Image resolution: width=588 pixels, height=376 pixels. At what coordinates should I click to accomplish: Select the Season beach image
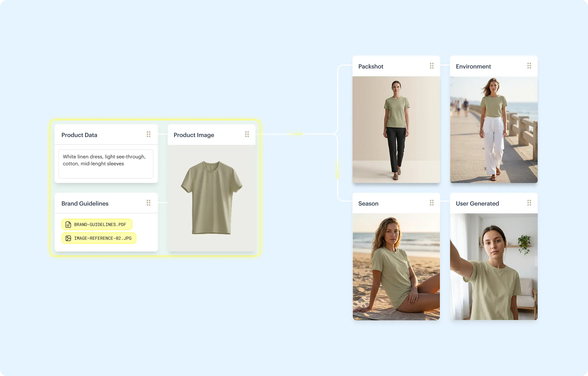tap(396, 267)
